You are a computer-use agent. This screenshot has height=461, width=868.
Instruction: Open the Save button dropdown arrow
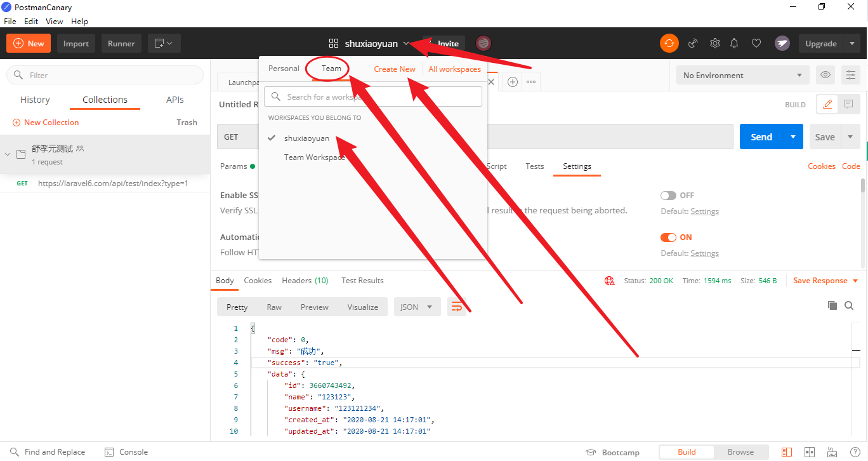tap(850, 137)
